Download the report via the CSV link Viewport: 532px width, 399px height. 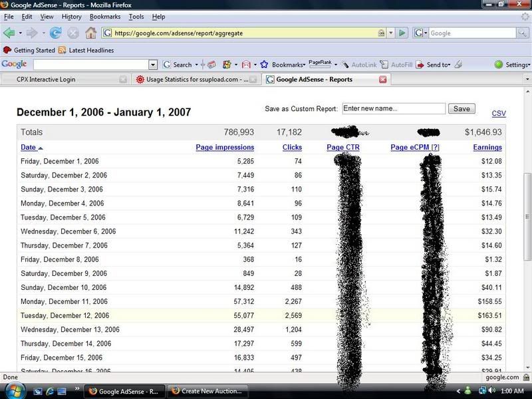[498, 114]
